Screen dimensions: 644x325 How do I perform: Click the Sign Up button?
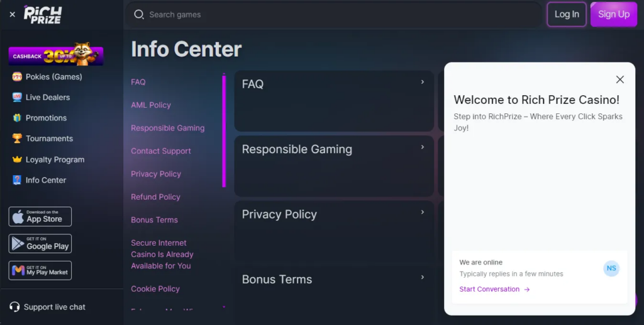pos(614,14)
